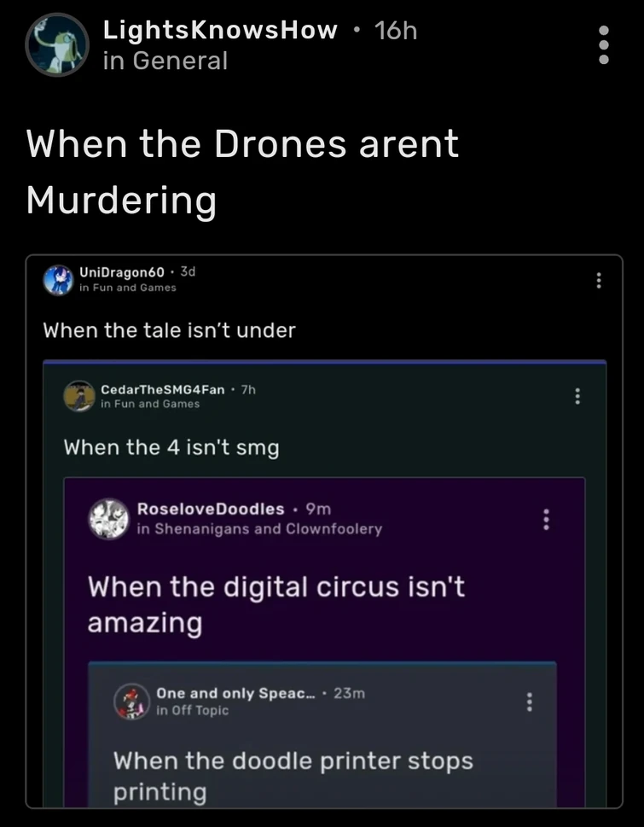
Task: Click UniDragon60 profile avatar
Action: [x=58, y=279]
